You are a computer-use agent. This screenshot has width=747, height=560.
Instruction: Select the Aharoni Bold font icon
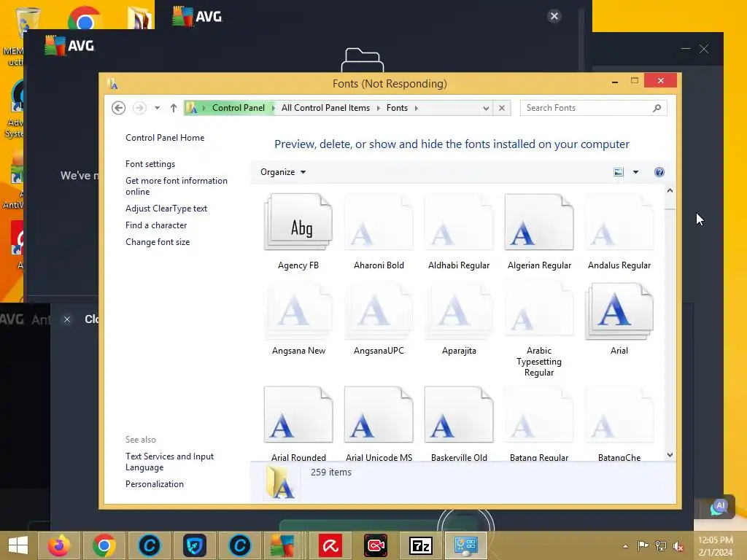tap(379, 222)
